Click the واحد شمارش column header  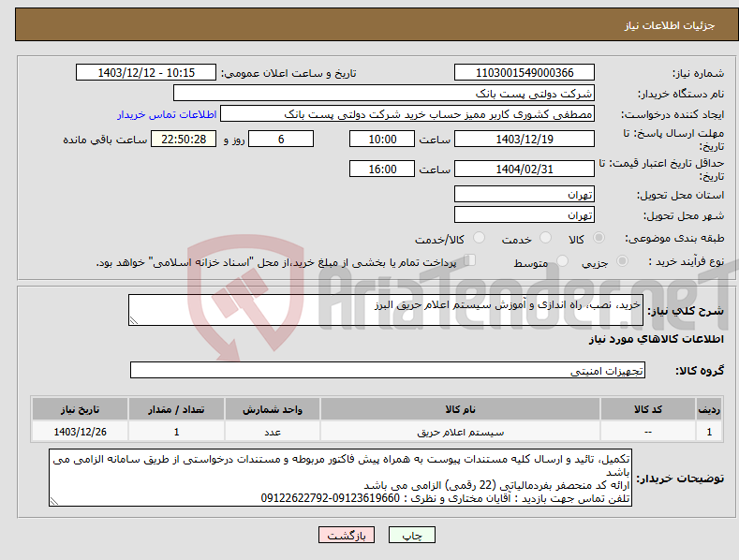(x=273, y=409)
